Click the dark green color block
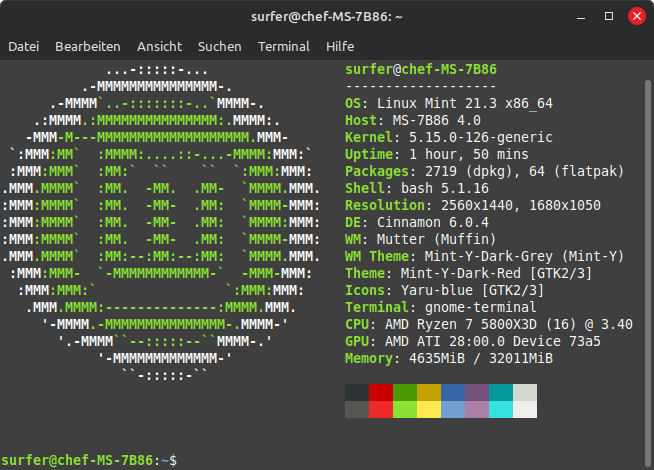This screenshot has height=470, width=654. click(405, 392)
